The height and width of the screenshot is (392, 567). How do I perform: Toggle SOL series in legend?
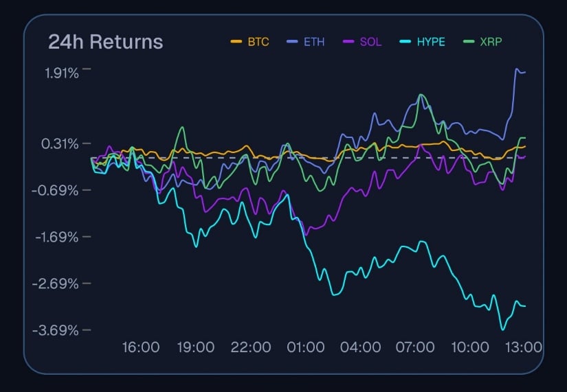pos(362,42)
